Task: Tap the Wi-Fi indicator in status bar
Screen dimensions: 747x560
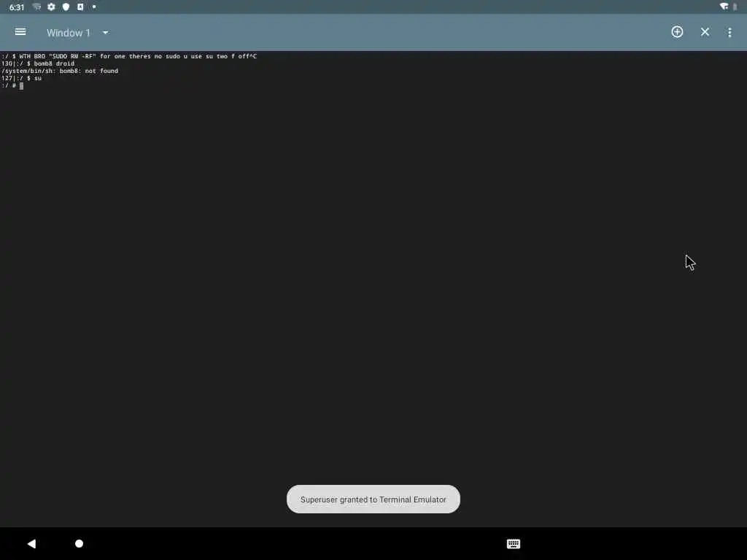Action: pyautogui.click(x=724, y=7)
